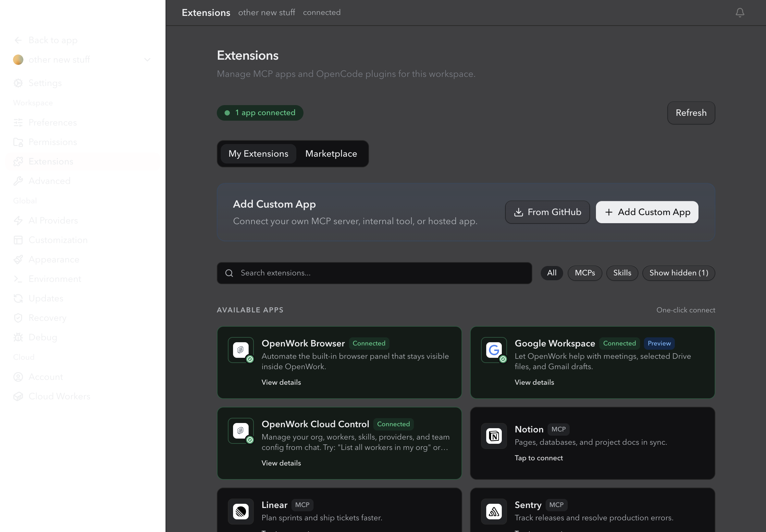Open View details for OpenWork Cloud Control

[x=281, y=463]
